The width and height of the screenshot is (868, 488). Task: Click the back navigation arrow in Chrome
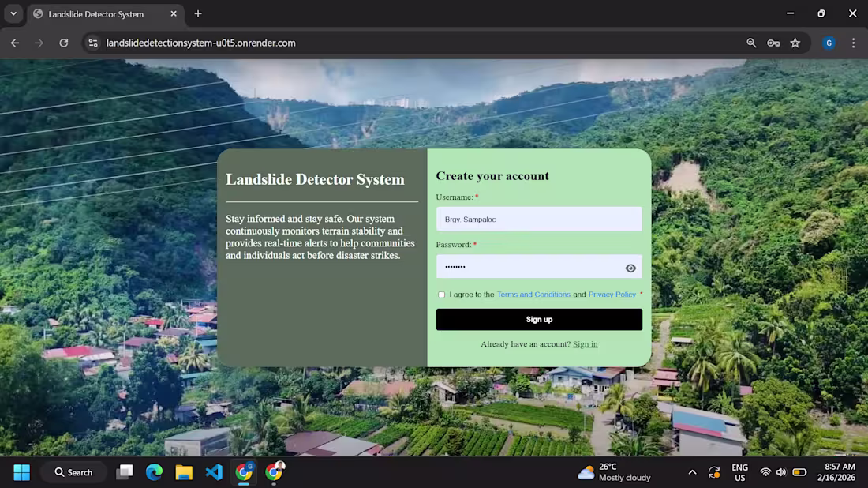point(14,43)
